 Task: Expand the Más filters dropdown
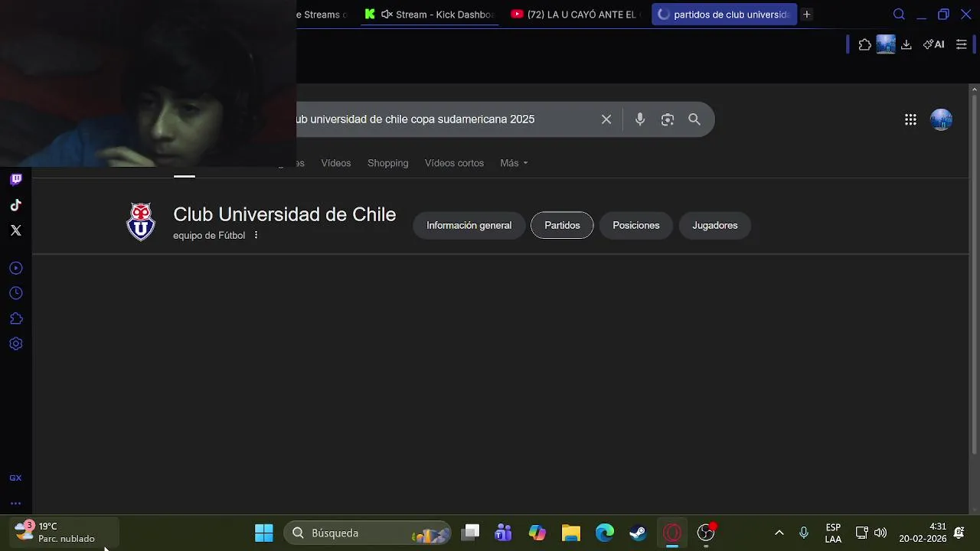[x=514, y=163]
